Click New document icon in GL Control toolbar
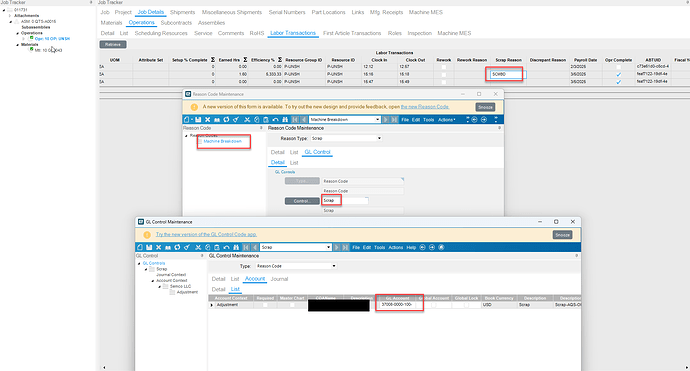This screenshot has width=690, height=371. [x=140, y=247]
